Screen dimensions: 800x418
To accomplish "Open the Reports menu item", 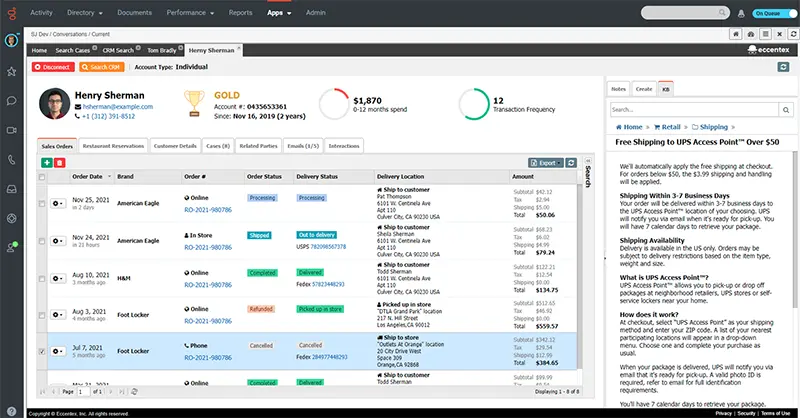I will coord(240,13).
